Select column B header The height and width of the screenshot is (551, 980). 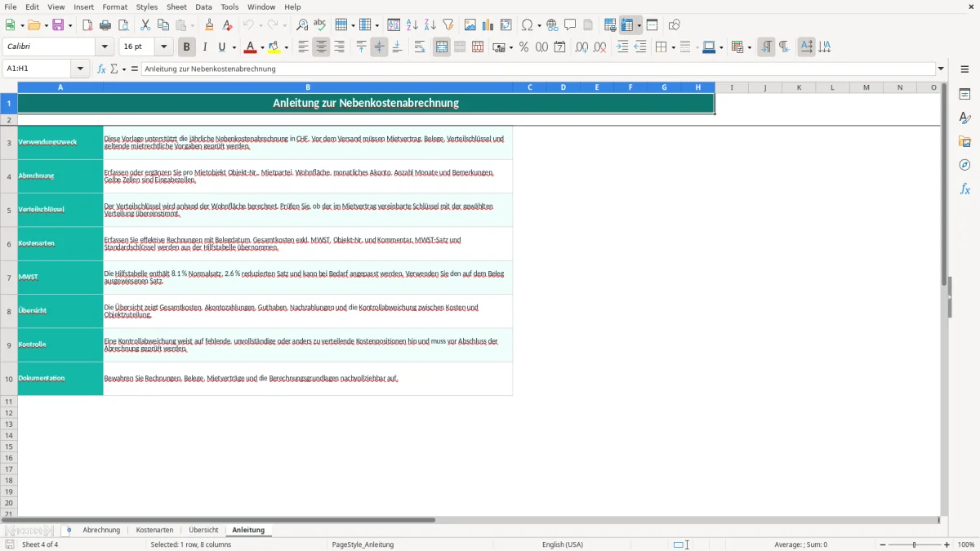[308, 87]
